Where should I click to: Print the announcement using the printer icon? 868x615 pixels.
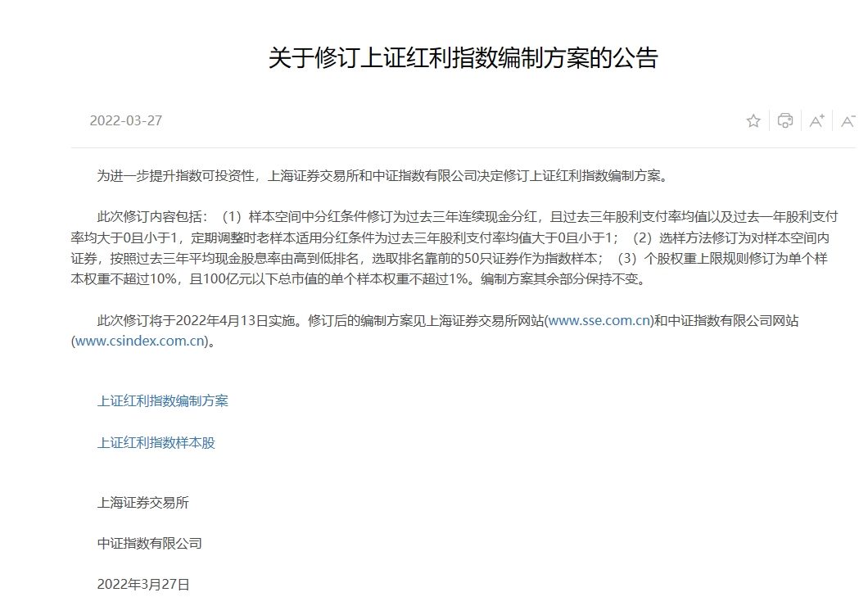784,121
